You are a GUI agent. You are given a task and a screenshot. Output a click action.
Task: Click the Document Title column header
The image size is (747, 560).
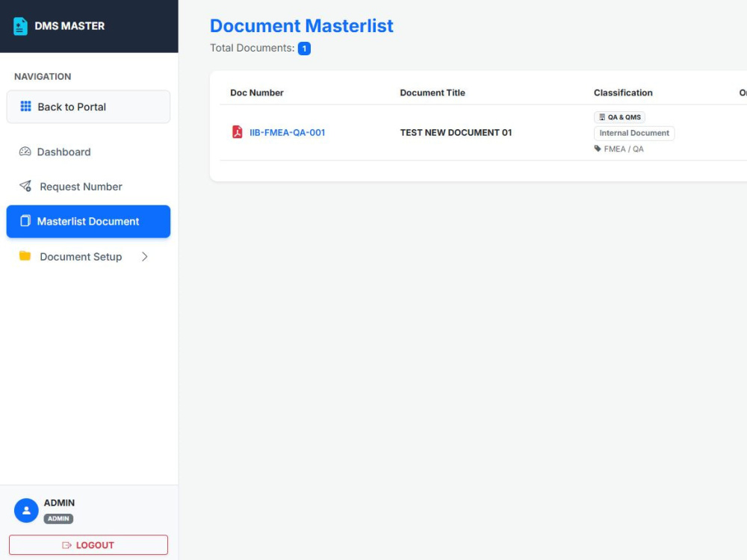pyautogui.click(x=433, y=93)
